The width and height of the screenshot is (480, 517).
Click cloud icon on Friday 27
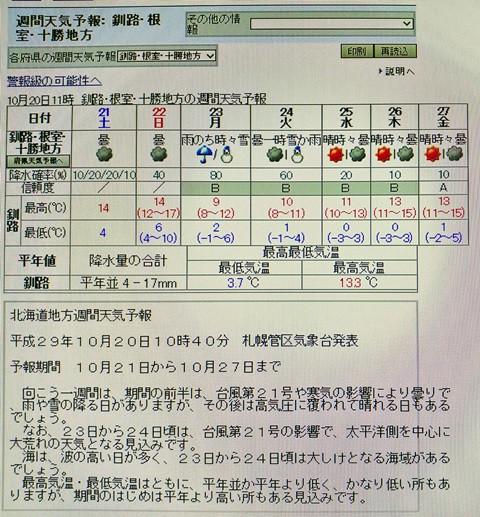455,154
